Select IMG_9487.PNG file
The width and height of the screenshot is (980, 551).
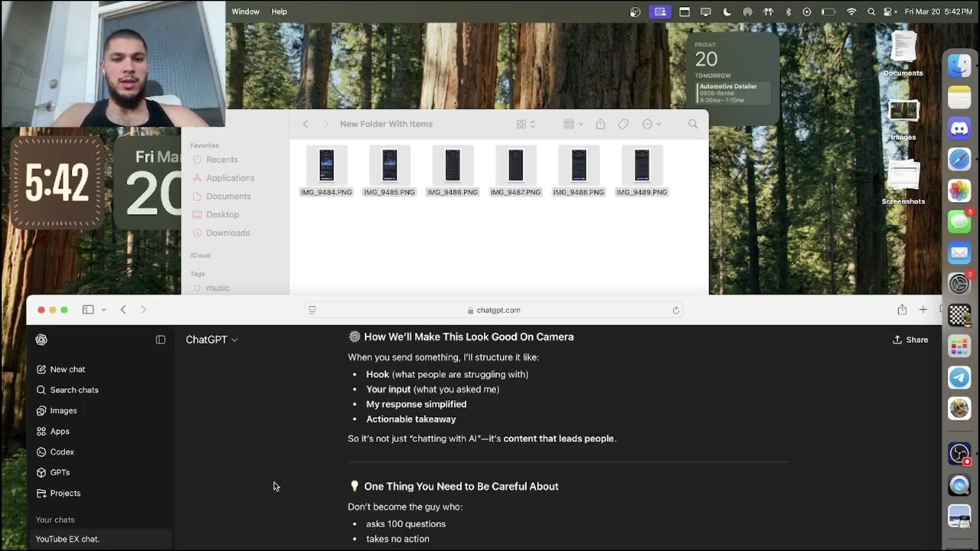[x=515, y=172]
